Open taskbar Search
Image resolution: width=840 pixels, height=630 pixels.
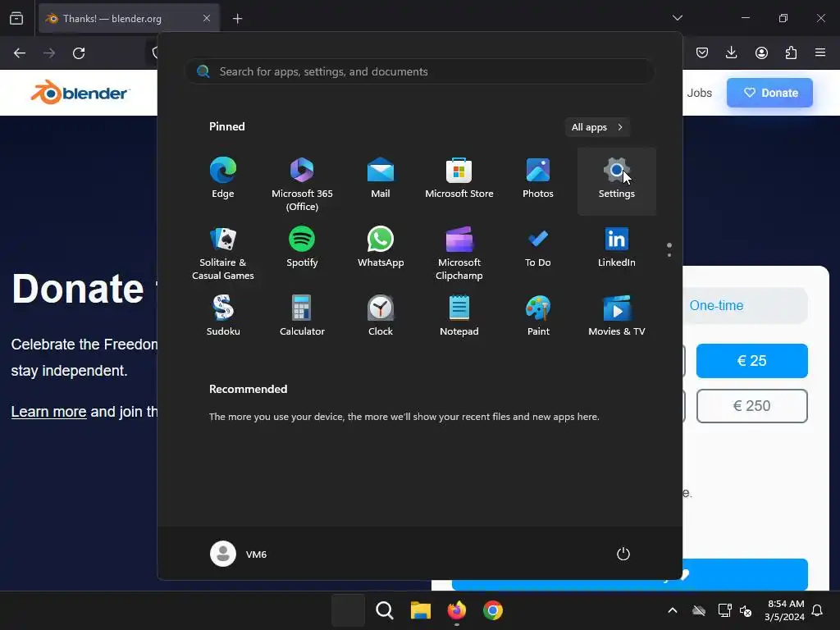(384, 610)
